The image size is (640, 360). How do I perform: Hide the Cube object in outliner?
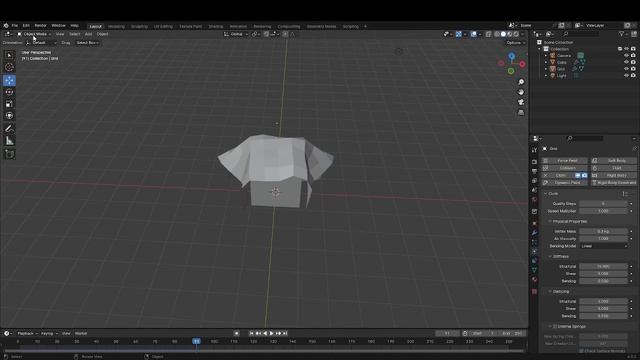(x=626, y=62)
